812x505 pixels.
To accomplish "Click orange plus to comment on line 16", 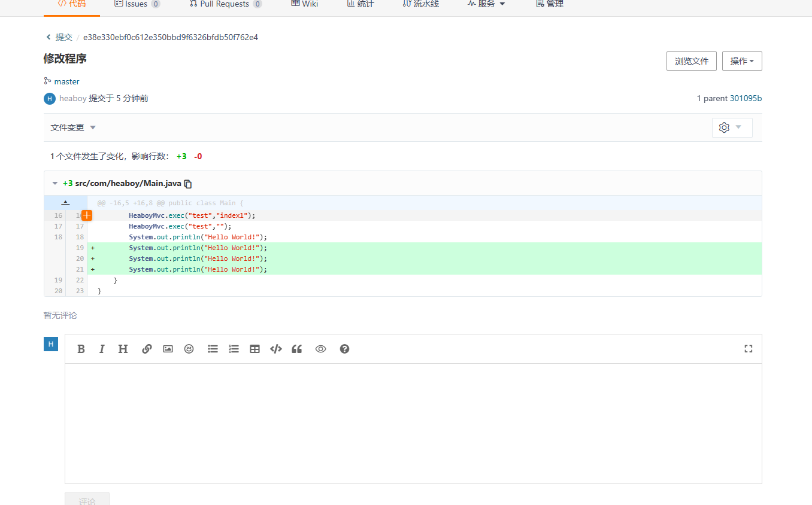I will (87, 215).
